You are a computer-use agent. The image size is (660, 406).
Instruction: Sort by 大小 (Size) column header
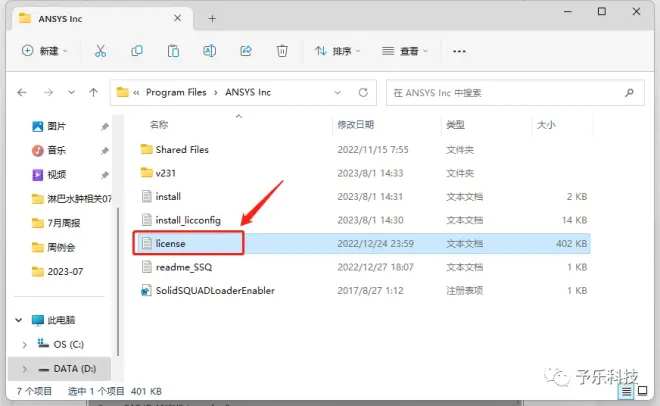[546, 125]
